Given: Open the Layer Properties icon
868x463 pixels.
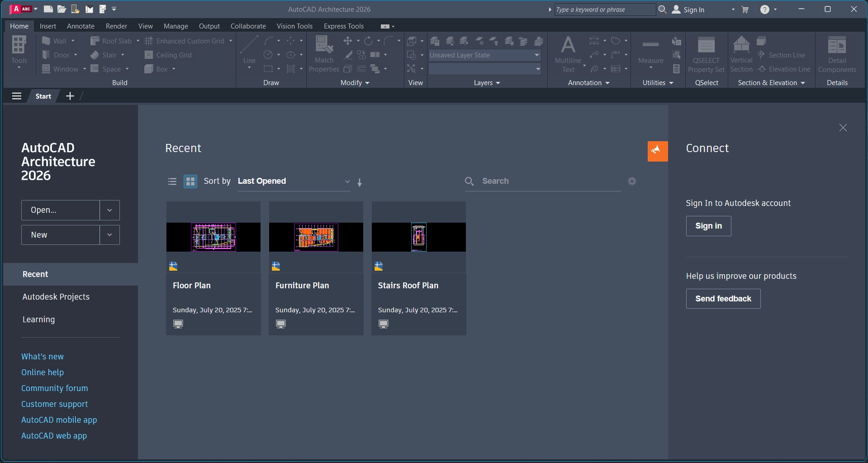Looking at the screenshot, I should pyautogui.click(x=435, y=41).
